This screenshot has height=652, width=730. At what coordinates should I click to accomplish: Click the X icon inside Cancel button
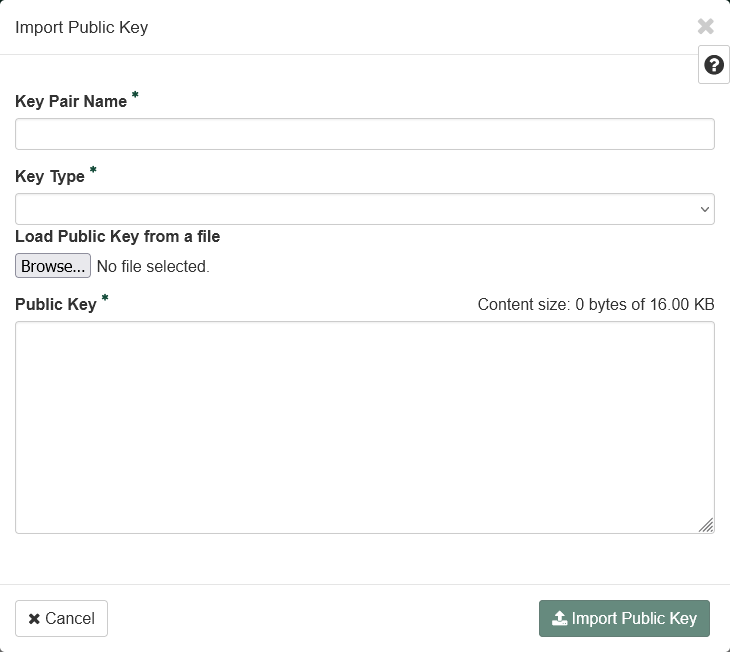pos(34,619)
